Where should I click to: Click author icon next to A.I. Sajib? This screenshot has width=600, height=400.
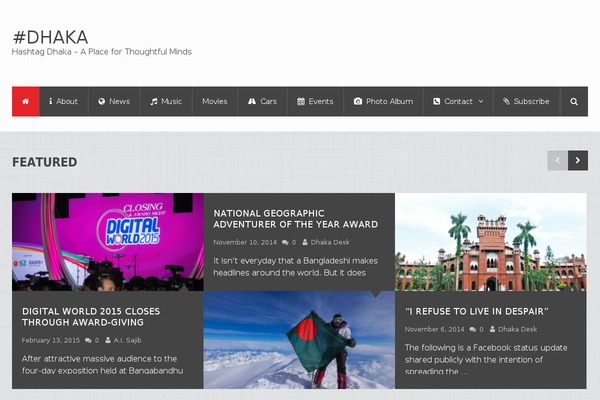point(108,340)
